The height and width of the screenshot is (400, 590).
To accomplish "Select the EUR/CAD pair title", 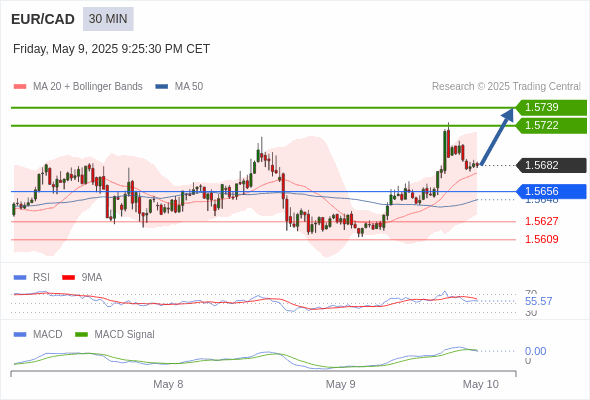I will click(43, 19).
